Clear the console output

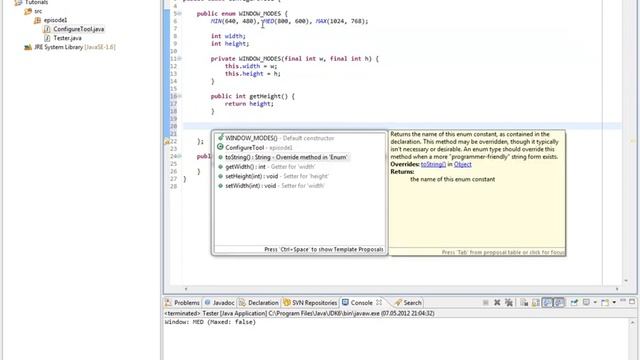coord(524,302)
